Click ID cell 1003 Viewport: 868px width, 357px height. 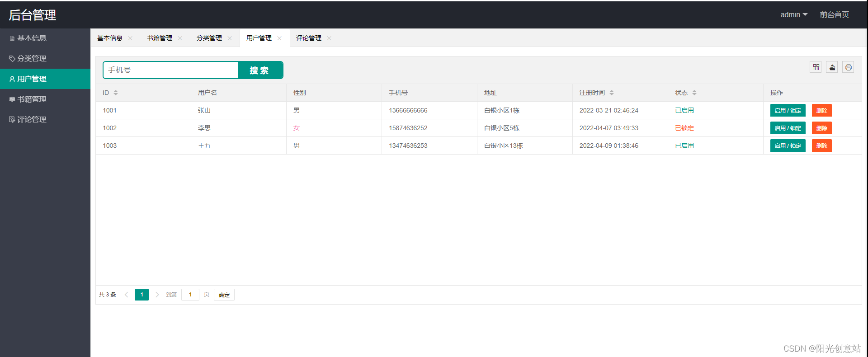pyautogui.click(x=109, y=146)
